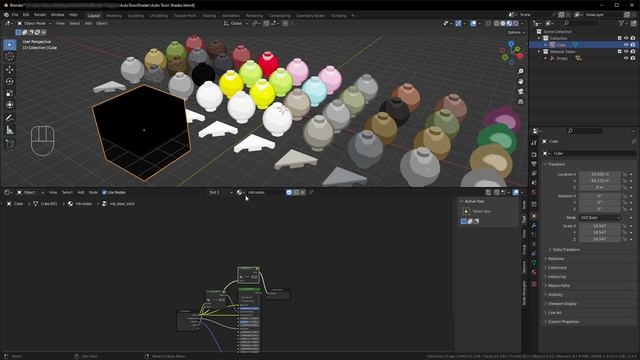Viewport: 640px width, 360px height.
Task: Select the Select Box tool in the viewport toolbar
Action: tap(10, 44)
